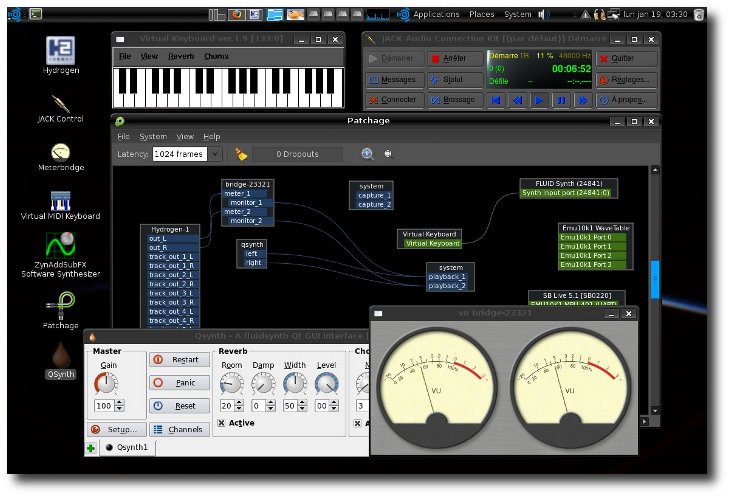Pause the JACK transport

(x=561, y=100)
